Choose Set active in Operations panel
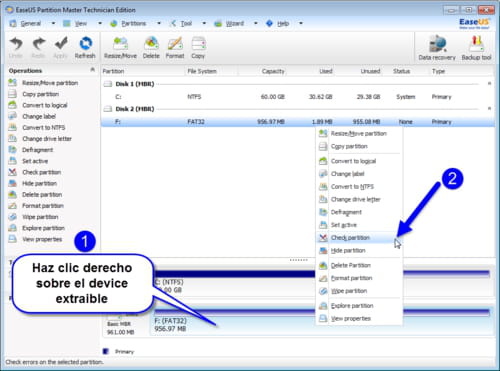Viewport: 500px width, 371px height. [28, 161]
